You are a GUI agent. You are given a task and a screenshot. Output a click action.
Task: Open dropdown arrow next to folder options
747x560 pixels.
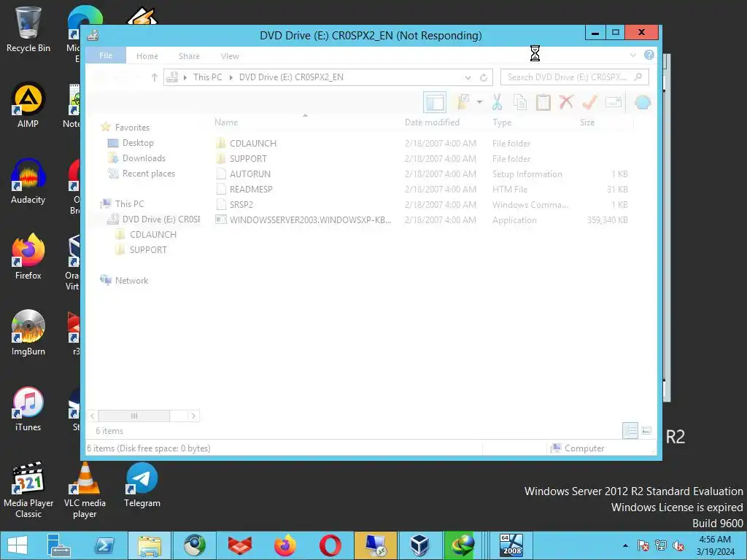[479, 102]
